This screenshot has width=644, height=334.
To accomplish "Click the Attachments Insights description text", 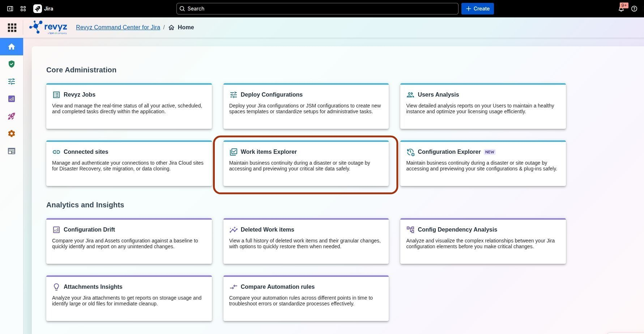I will pos(127,301).
